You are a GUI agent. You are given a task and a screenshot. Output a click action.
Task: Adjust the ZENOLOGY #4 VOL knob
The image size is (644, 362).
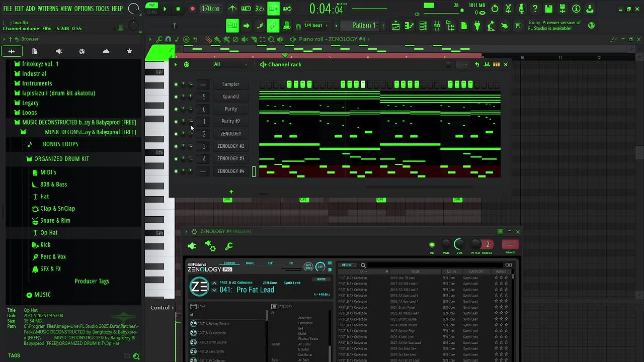459,245
